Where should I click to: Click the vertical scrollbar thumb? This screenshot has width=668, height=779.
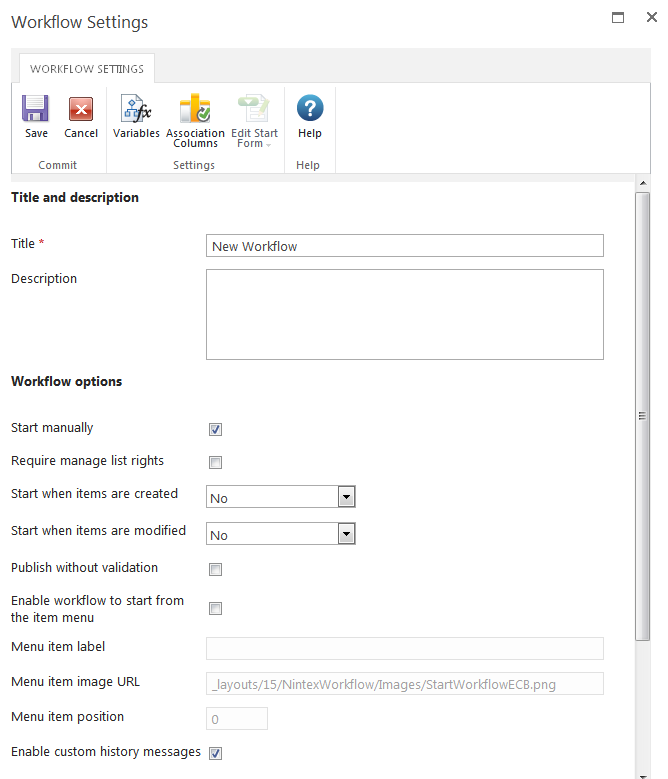coord(643,416)
